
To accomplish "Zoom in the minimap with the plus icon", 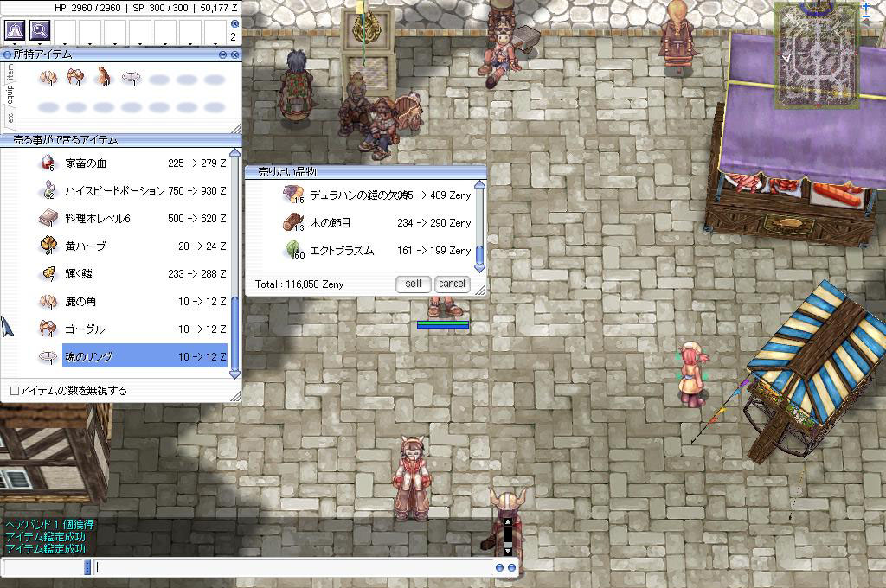I will point(865,6).
